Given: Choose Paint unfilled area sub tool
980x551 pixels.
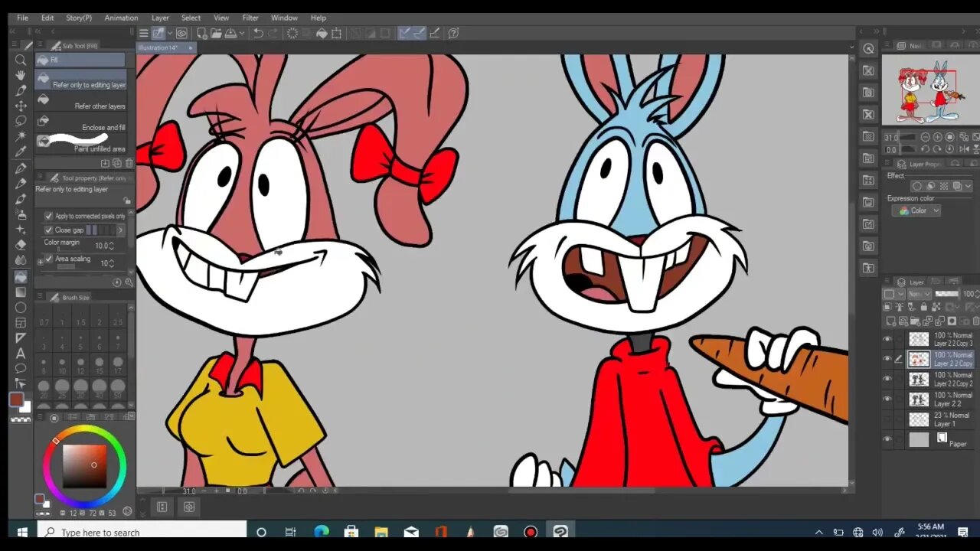Looking at the screenshot, I should (x=80, y=145).
